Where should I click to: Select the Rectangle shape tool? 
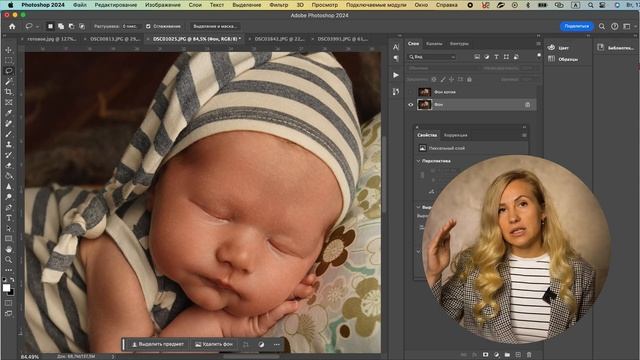coord(9,239)
